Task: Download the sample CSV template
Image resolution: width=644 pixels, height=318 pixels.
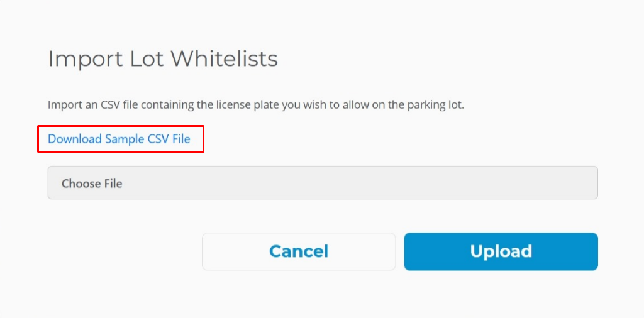Action: (119, 139)
